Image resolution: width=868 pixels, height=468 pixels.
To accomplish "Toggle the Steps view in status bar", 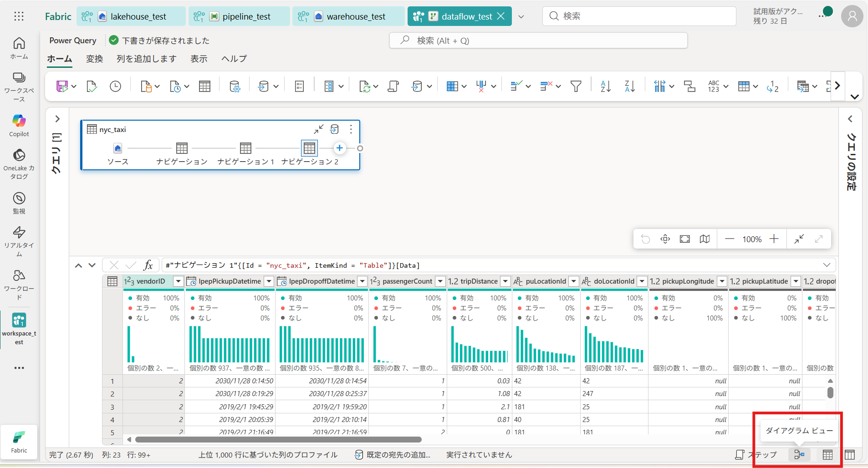I will pos(756,454).
